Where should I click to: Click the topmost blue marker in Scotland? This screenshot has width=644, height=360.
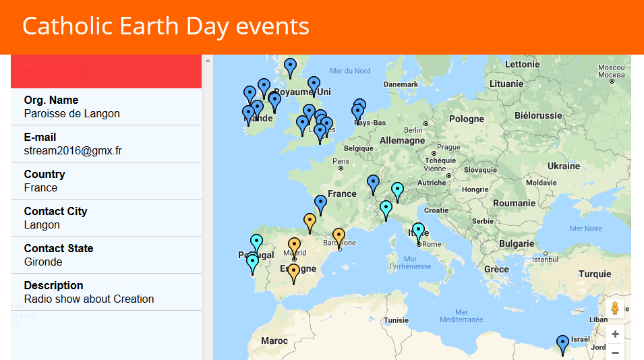pos(290,67)
